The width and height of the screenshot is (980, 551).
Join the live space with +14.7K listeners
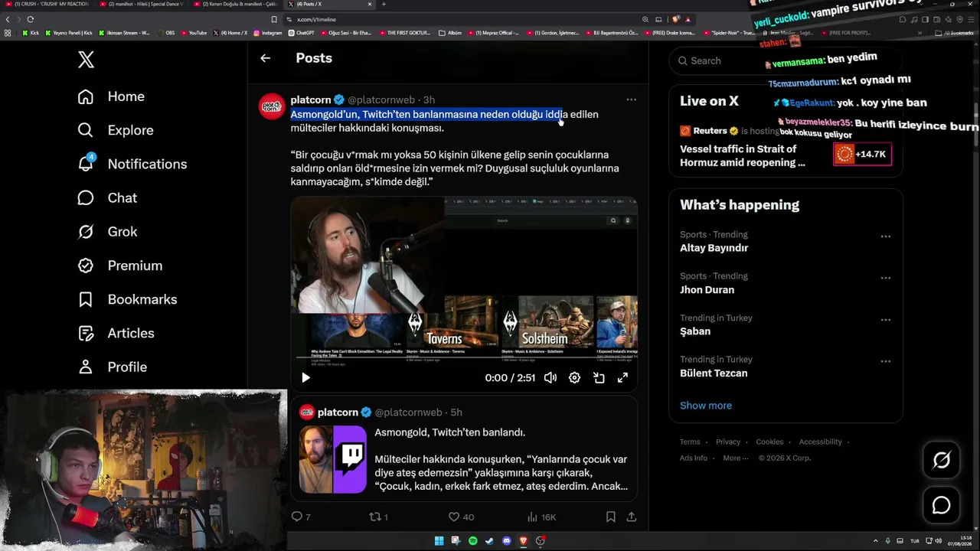pos(861,154)
